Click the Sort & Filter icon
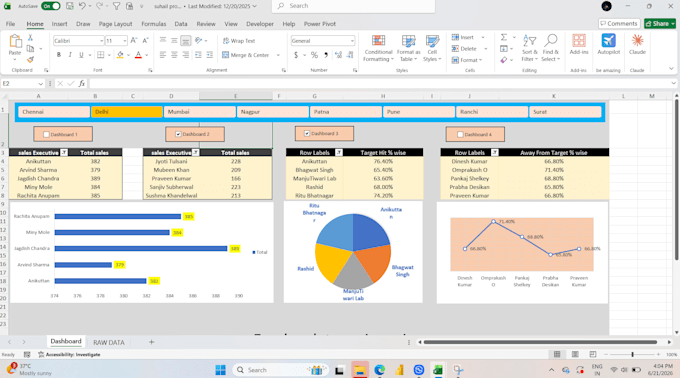This screenshot has width=680, height=378. [529, 41]
